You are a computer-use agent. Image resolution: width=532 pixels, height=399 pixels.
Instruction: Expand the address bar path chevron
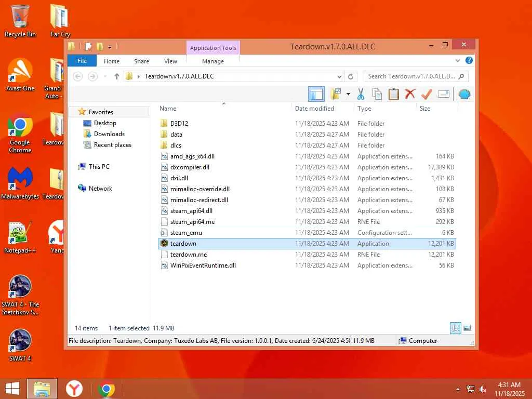[x=138, y=77]
